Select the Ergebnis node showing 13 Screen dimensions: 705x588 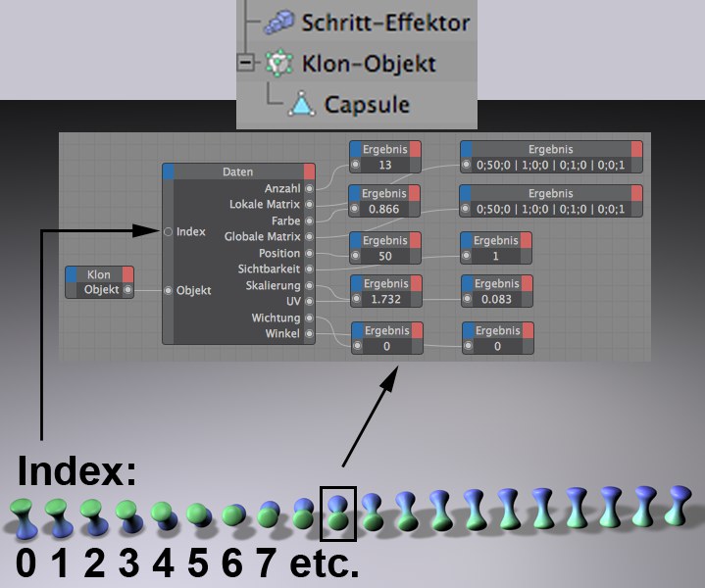coord(385,157)
